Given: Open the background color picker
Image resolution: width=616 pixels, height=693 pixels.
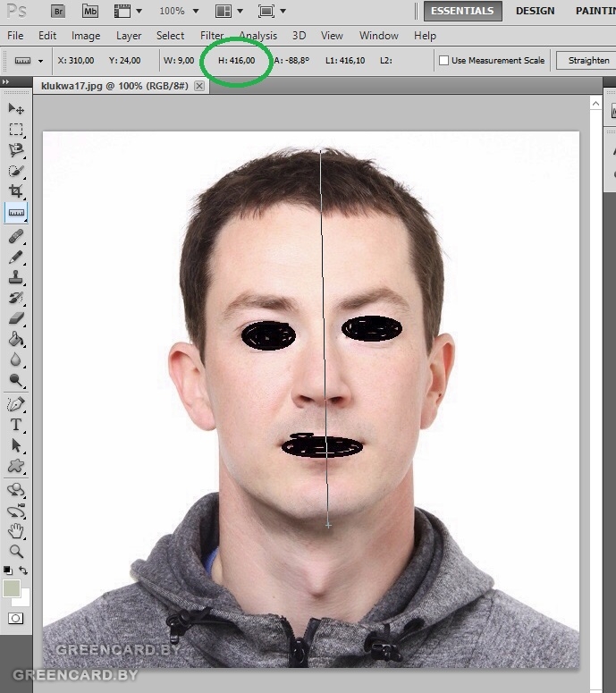Looking at the screenshot, I should click(x=25, y=600).
